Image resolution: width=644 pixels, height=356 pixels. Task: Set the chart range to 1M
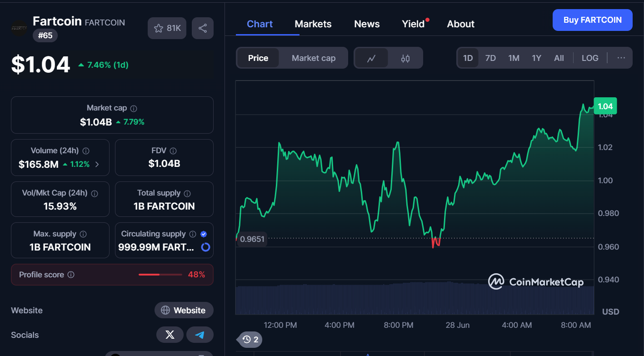coord(514,58)
